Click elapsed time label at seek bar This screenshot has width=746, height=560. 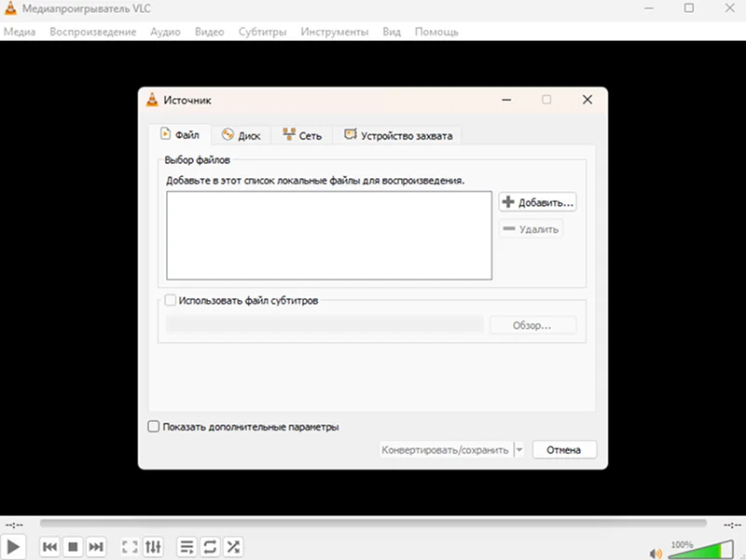[x=14, y=525]
